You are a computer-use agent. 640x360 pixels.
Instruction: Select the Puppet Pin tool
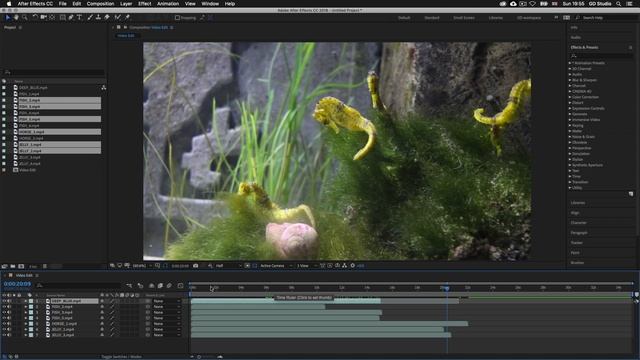pos(127,18)
